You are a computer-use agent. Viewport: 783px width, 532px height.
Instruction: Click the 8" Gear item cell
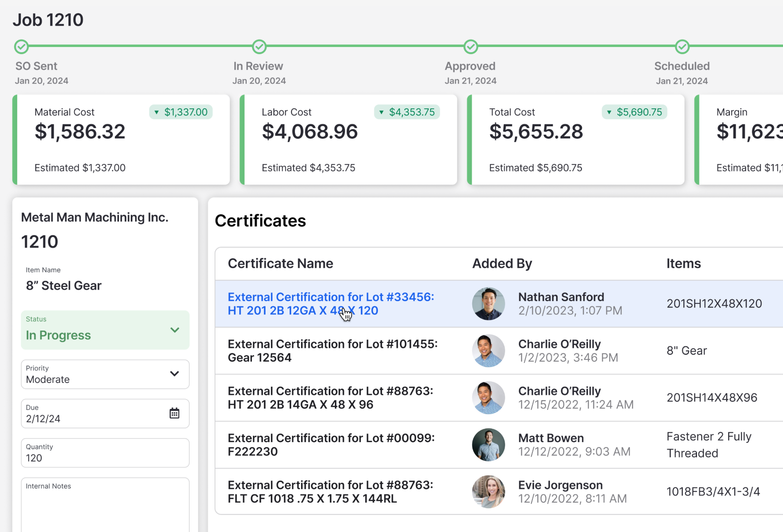687,351
